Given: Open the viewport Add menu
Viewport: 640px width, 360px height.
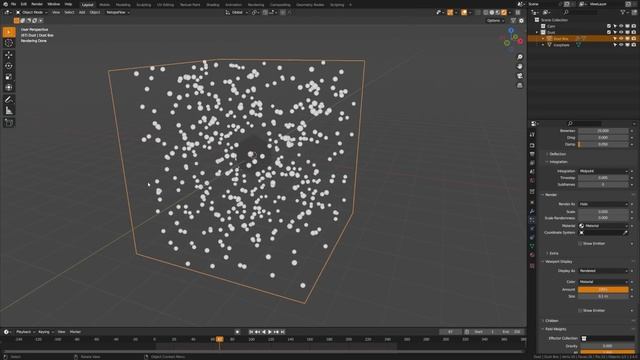Looking at the screenshot, I should point(82,12).
